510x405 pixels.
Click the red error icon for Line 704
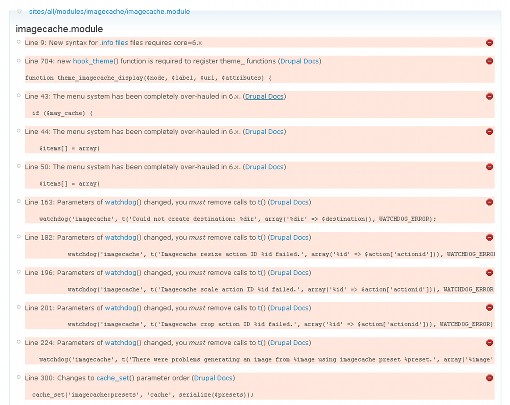pos(489,61)
